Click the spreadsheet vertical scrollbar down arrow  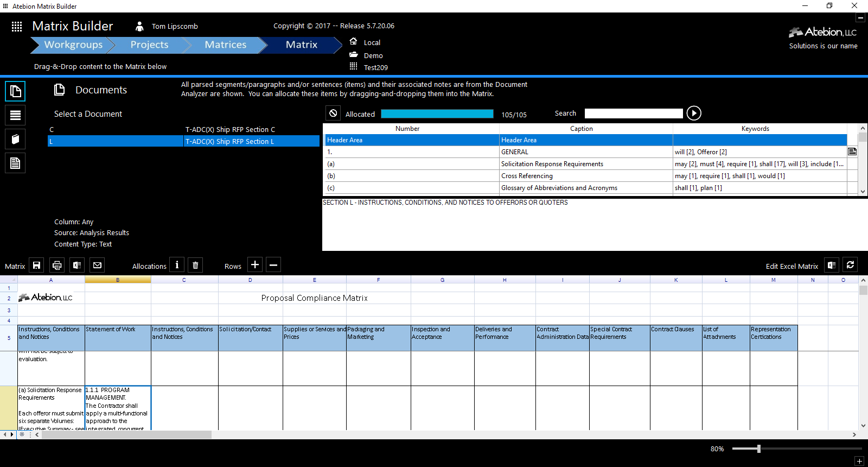click(x=863, y=426)
